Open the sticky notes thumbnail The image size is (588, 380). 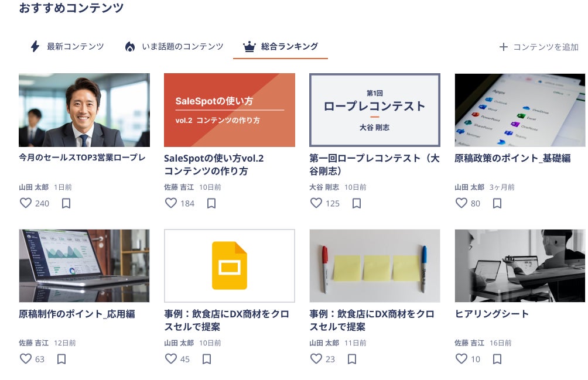click(x=375, y=266)
